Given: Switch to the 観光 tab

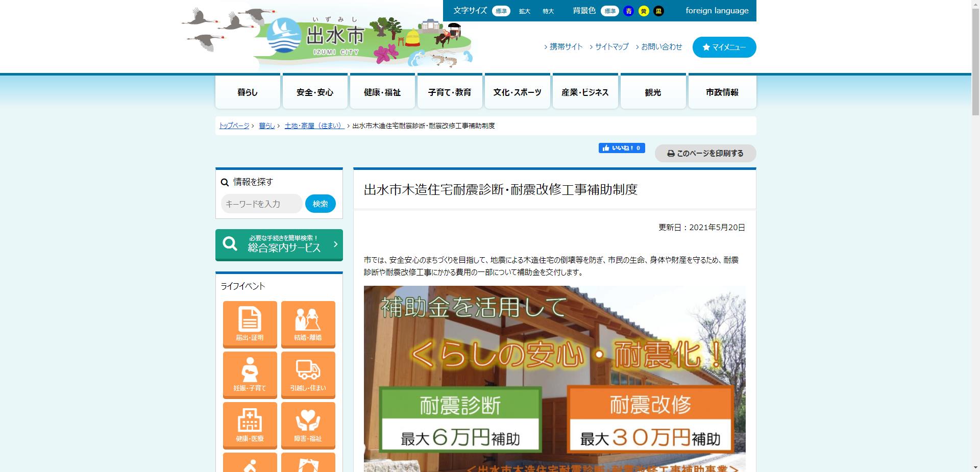Looking at the screenshot, I should point(653,92).
